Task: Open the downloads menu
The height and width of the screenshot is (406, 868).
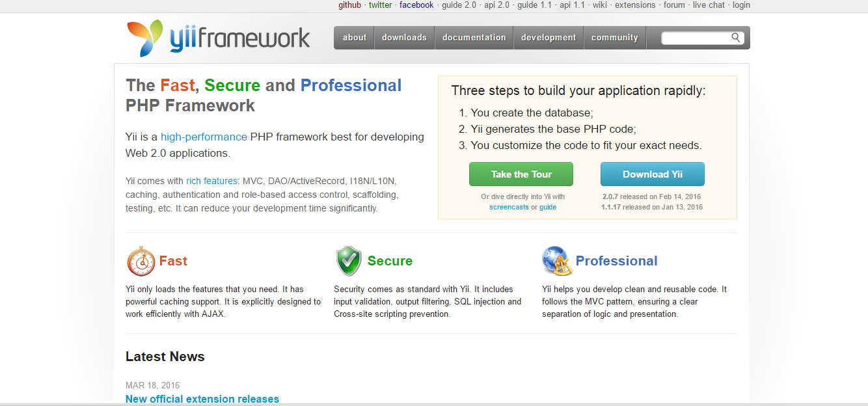Action: tap(404, 38)
